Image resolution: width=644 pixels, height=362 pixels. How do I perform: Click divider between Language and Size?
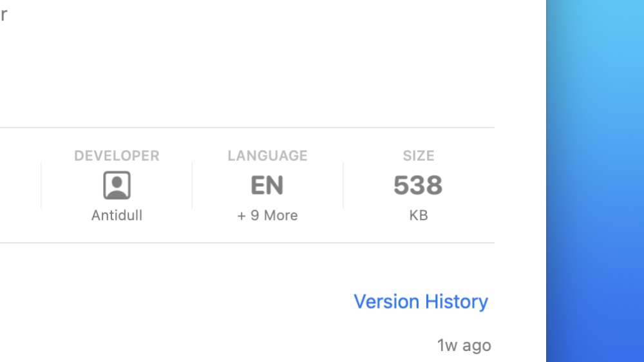[x=343, y=186]
